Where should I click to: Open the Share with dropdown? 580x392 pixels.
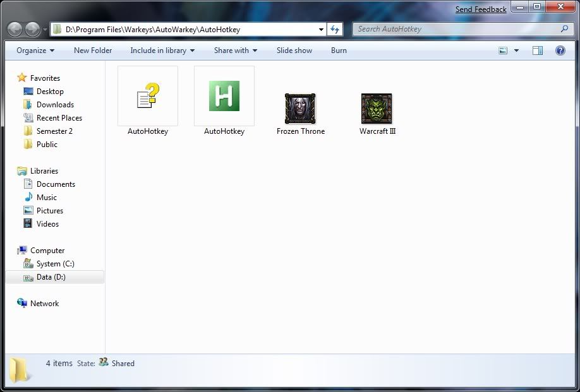pos(236,50)
